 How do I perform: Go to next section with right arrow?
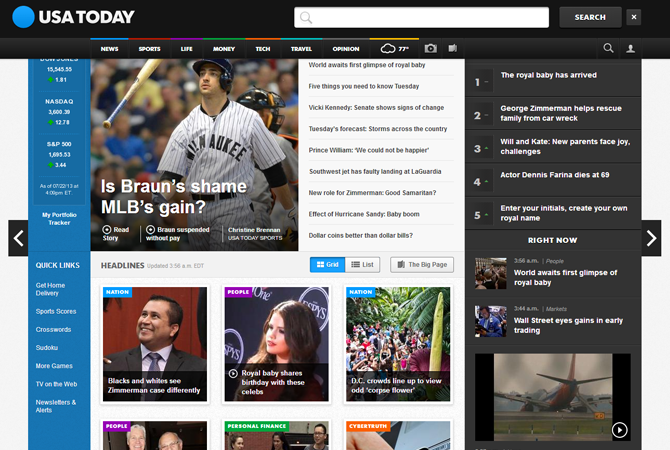pos(651,238)
